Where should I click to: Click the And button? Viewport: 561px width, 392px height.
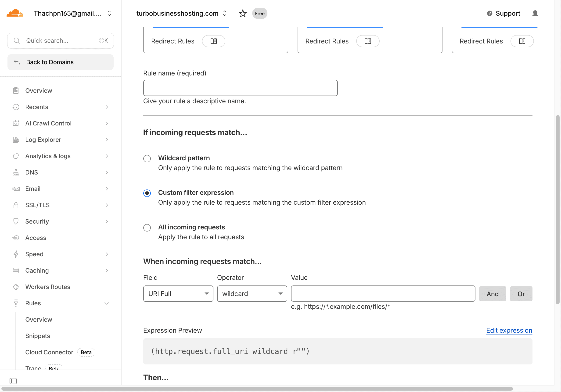(492, 294)
